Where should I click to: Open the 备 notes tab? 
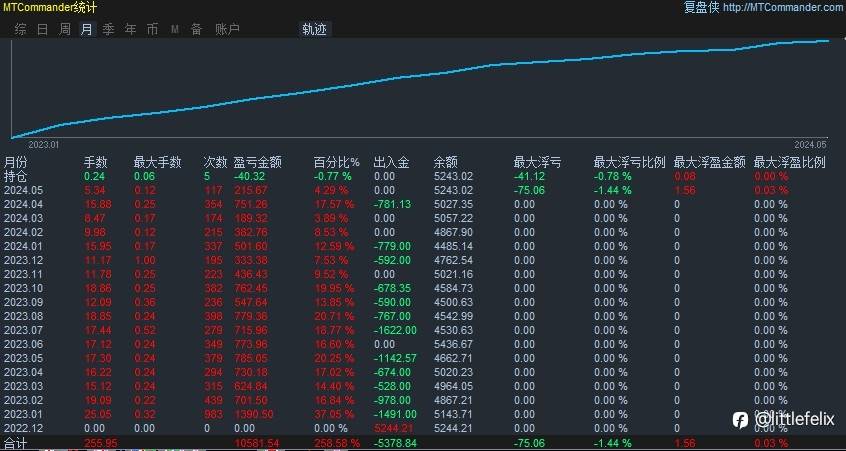tap(196, 29)
